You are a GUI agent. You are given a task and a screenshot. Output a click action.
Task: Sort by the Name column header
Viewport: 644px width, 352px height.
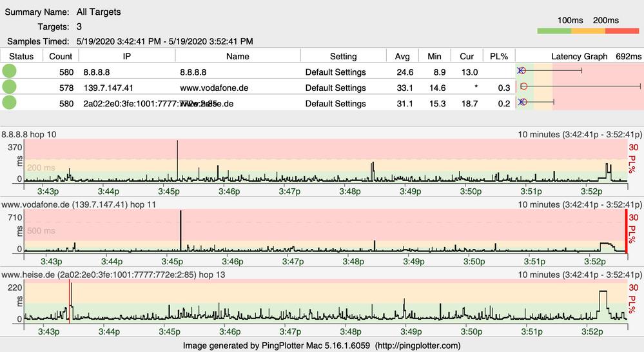(238, 56)
